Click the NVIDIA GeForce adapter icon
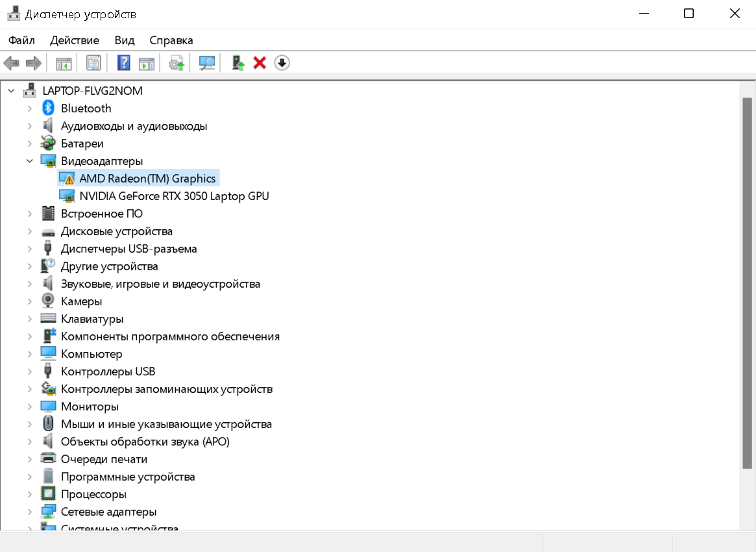Screen dimensions: 756x552 [67, 196]
